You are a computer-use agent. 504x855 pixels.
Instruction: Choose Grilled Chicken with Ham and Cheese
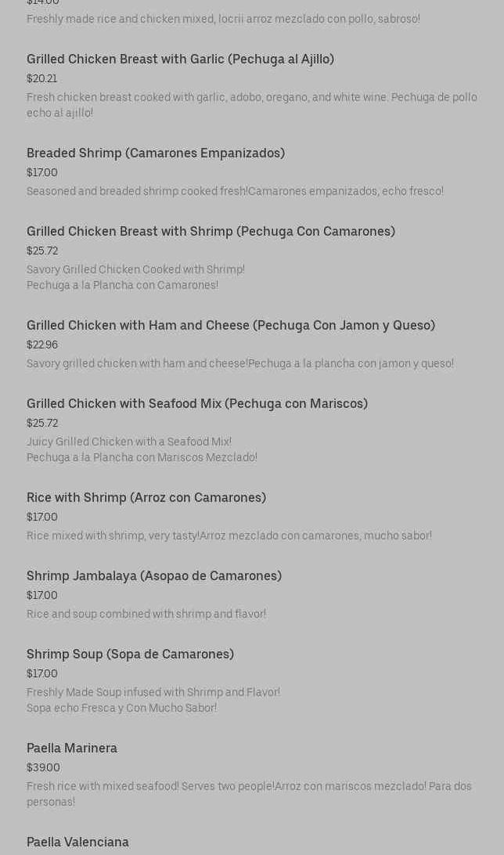pyautogui.click(x=231, y=326)
